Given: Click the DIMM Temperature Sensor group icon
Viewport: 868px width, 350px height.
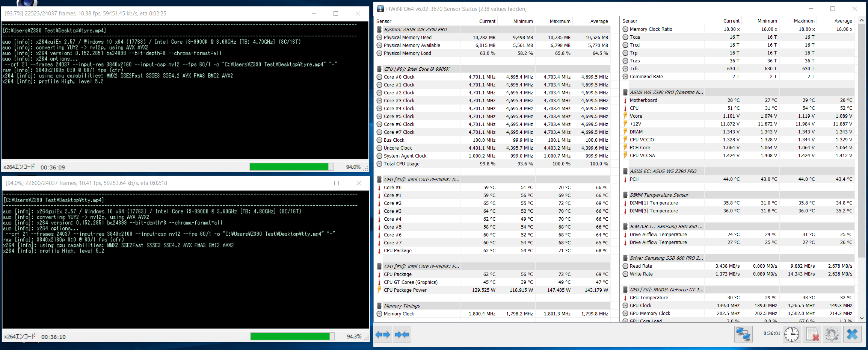Looking at the screenshot, I should click(x=625, y=195).
